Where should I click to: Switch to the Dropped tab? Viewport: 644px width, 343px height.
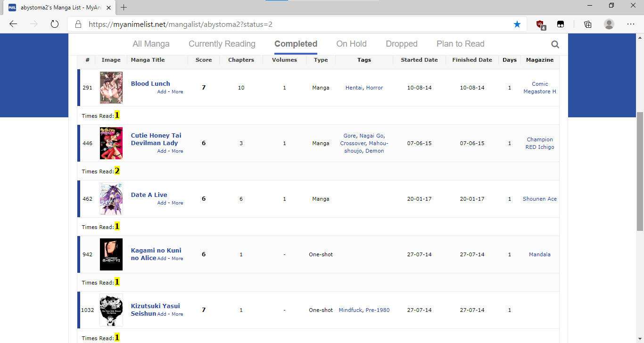tap(402, 43)
